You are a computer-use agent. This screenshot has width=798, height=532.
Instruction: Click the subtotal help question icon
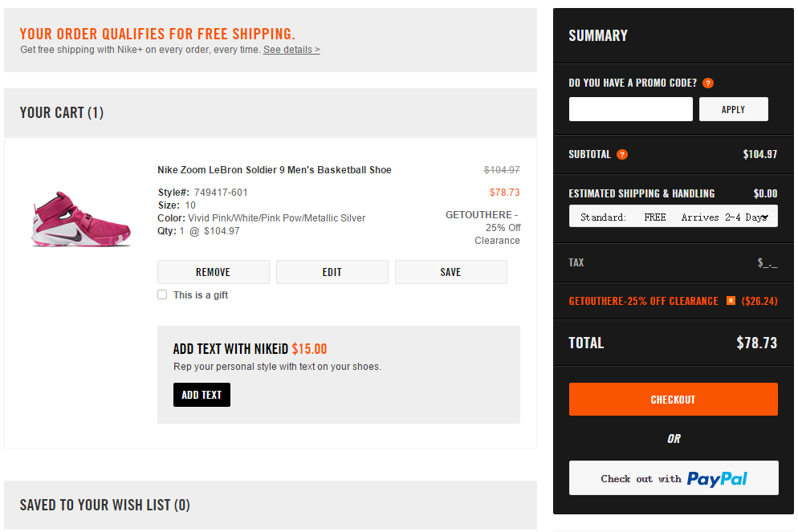(x=622, y=155)
